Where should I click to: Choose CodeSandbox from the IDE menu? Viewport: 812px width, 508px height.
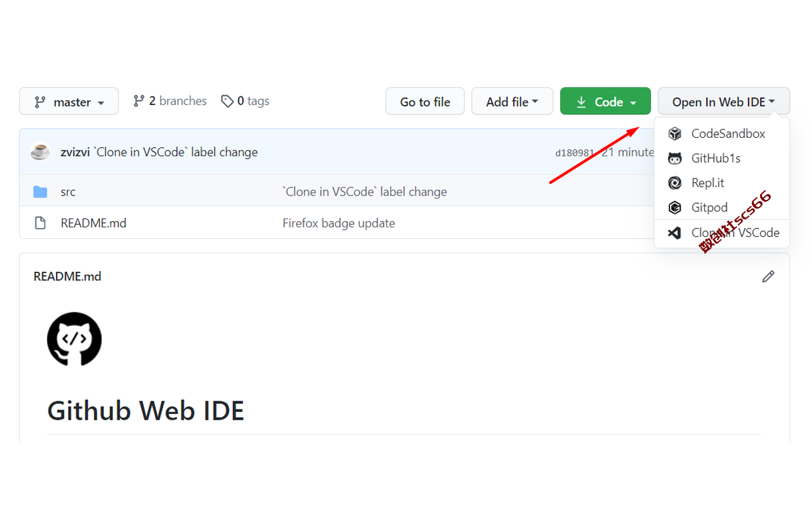(722, 133)
